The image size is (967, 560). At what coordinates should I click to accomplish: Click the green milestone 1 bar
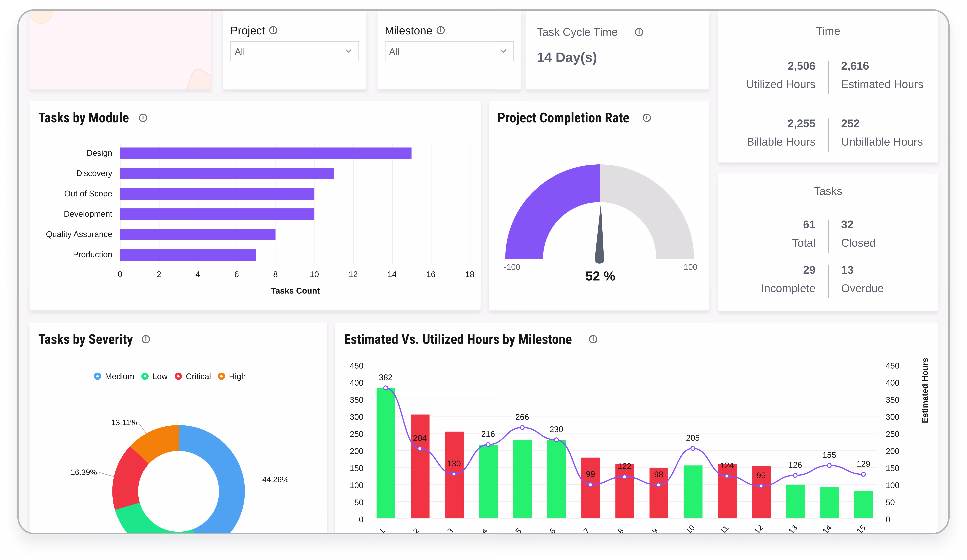[386, 453]
